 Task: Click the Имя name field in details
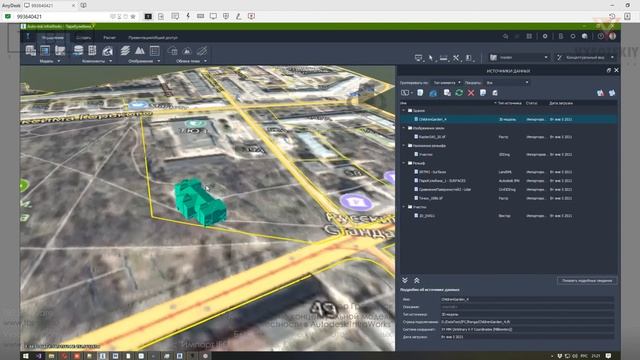[x=527, y=299]
